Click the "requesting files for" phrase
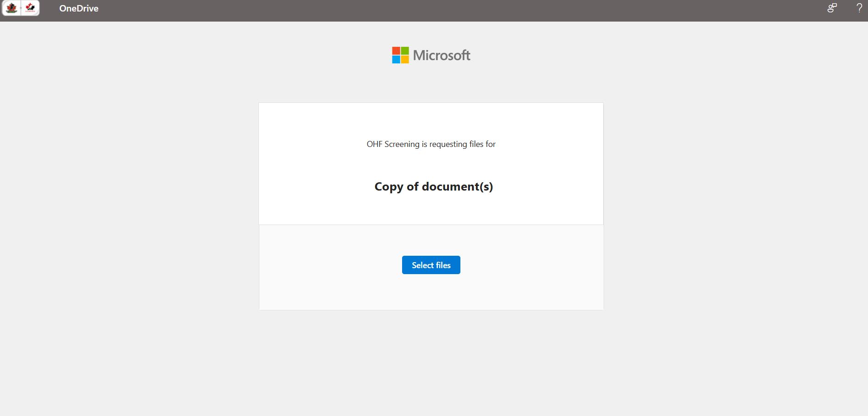This screenshot has width=868, height=416. pyautogui.click(x=462, y=144)
